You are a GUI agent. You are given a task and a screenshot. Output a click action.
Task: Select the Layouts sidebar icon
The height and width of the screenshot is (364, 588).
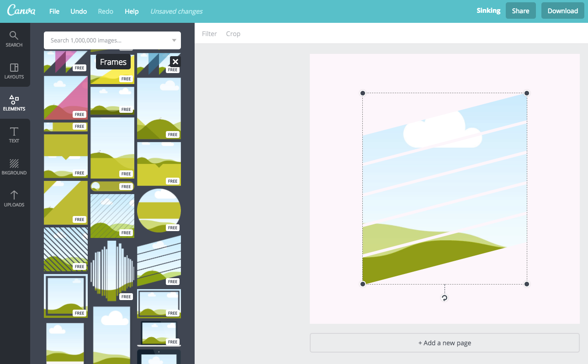click(x=14, y=71)
